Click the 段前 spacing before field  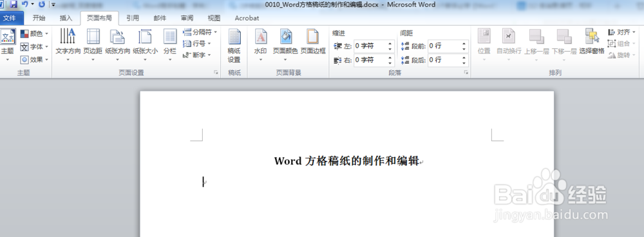(x=444, y=46)
